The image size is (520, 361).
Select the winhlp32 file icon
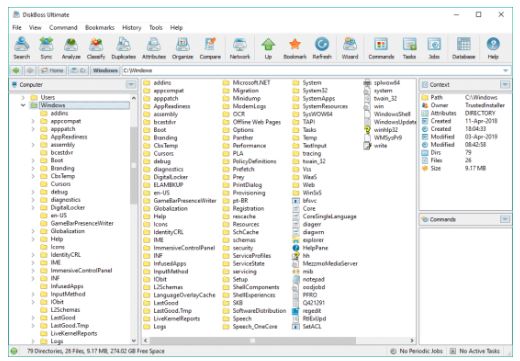click(x=367, y=130)
